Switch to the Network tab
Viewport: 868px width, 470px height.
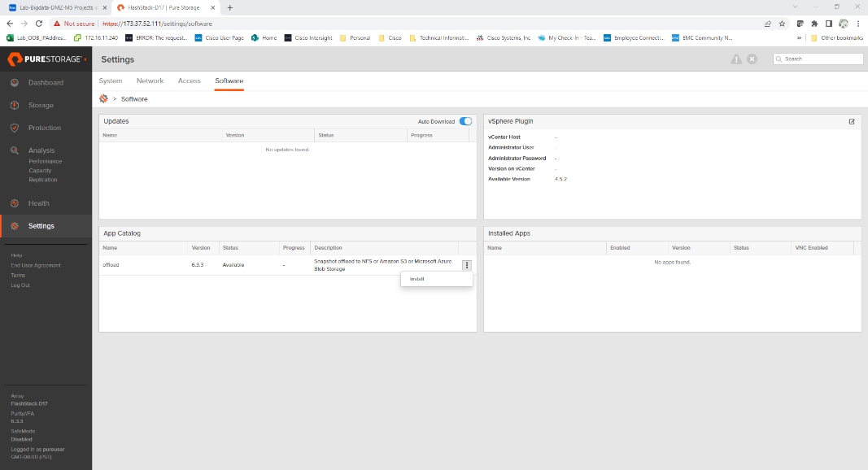(150, 81)
